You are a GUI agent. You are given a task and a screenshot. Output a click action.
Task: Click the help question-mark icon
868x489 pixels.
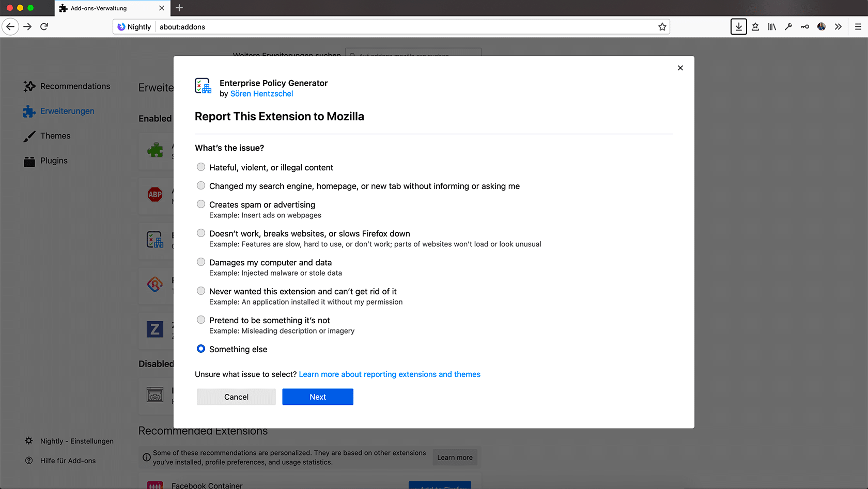point(29,460)
